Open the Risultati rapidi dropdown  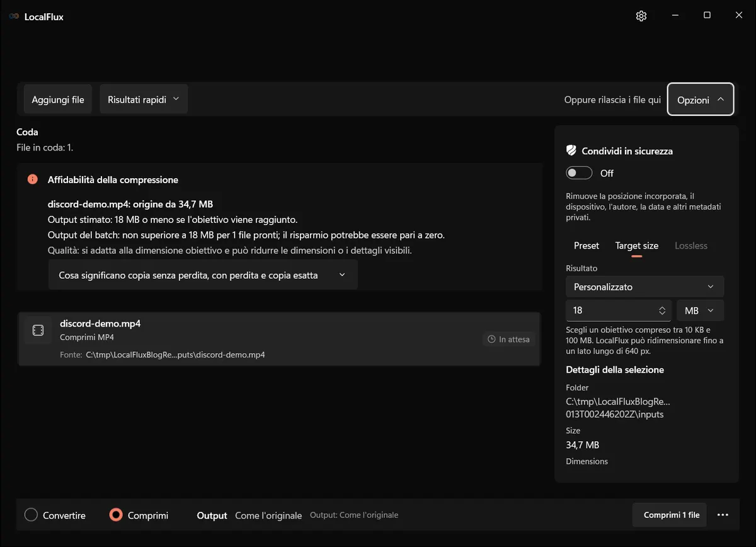point(144,99)
